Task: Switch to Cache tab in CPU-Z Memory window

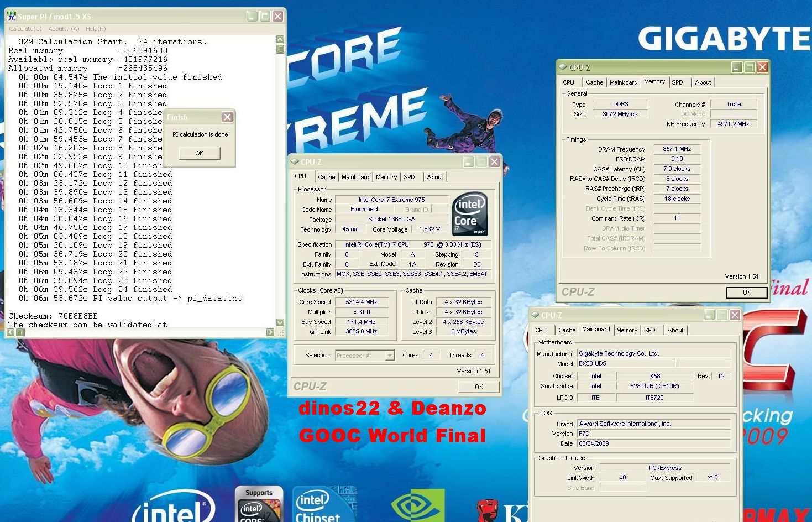Action: pos(594,82)
